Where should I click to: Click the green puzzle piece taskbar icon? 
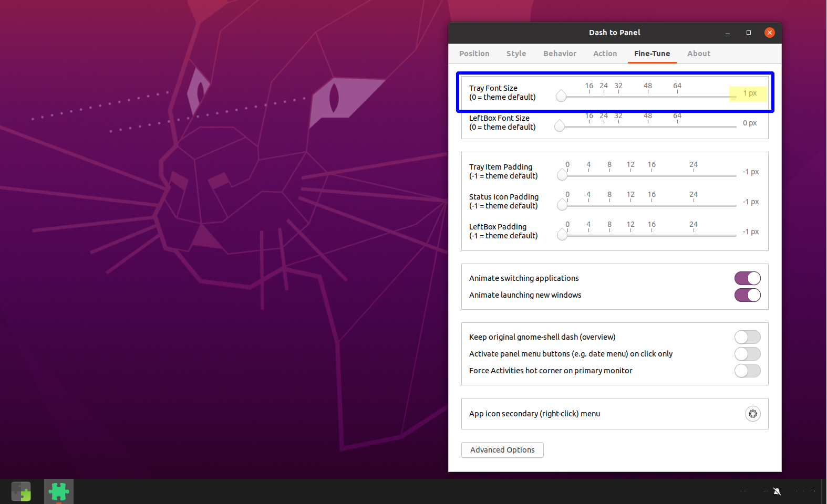(x=59, y=492)
